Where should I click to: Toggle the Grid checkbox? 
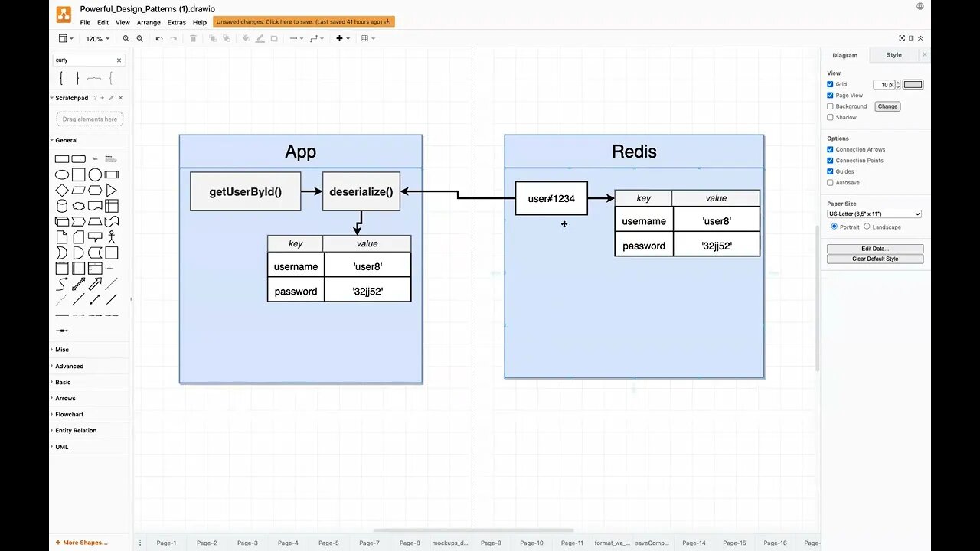[830, 84]
